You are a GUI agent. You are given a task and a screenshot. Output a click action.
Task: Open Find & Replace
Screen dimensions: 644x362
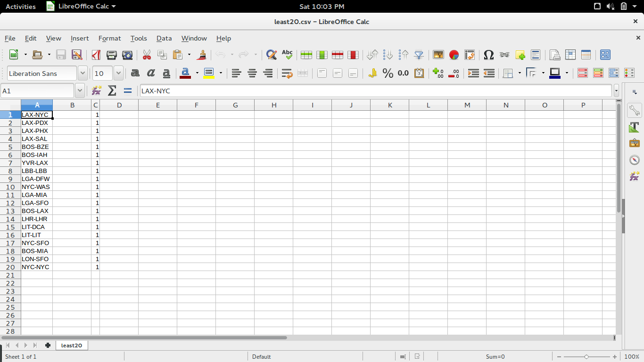[x=271, y=55]
